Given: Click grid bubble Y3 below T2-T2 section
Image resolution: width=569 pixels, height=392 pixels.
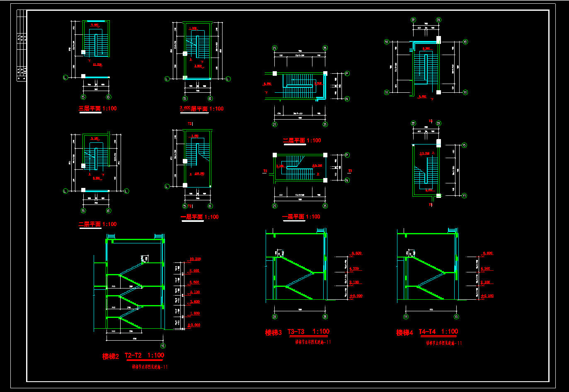Looking at the screenshot, I should [162, 346].
